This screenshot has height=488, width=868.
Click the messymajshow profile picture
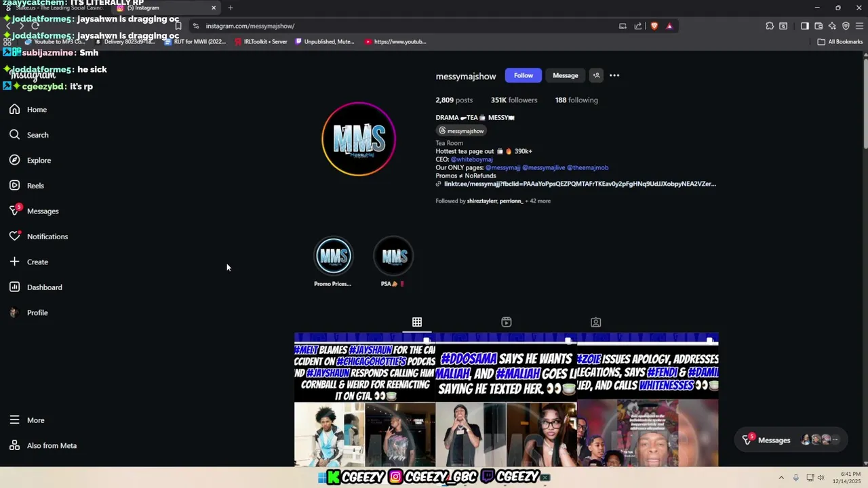point(359,139)
